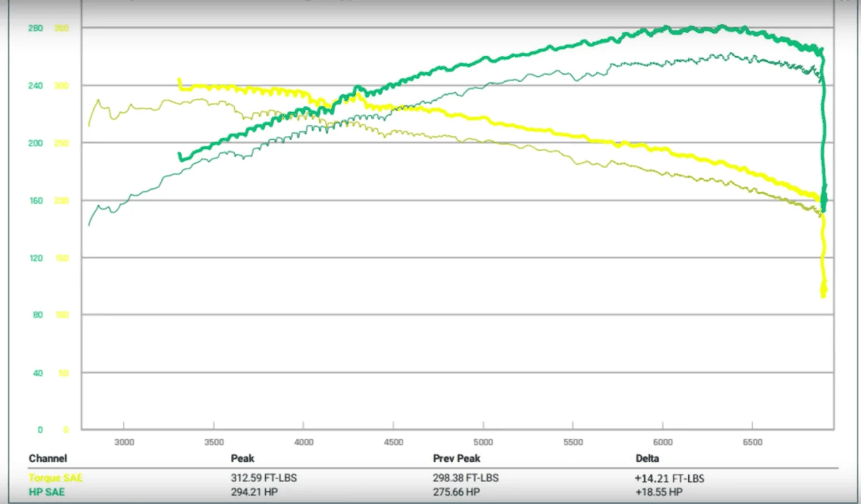Viewport: 861px width, 504px height.
Task: Click the green 240 y-axis label
Action: pos(36,86)
